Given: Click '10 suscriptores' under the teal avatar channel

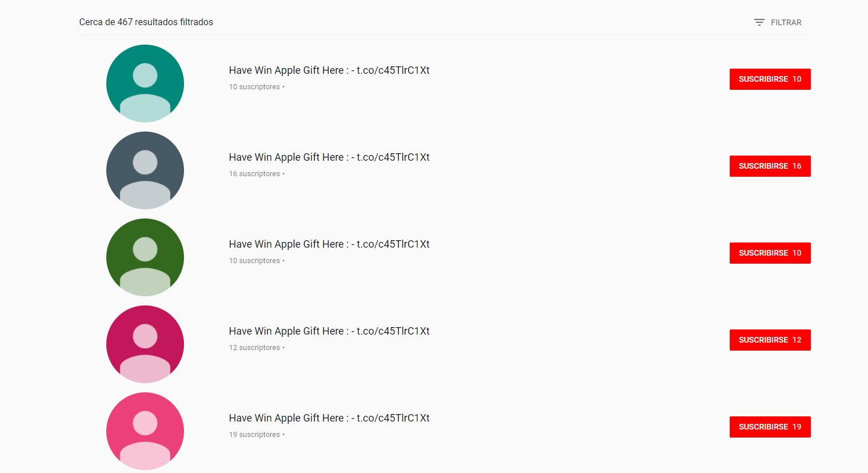Looking at the screenshot, I should point(255,87).
